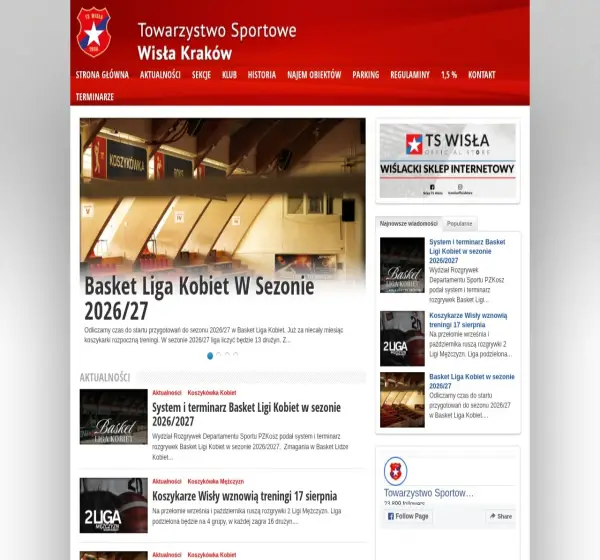This screenshot has width=600, height=560.
Task: Select the third slider pagination dot
Action: coord(227,355)
